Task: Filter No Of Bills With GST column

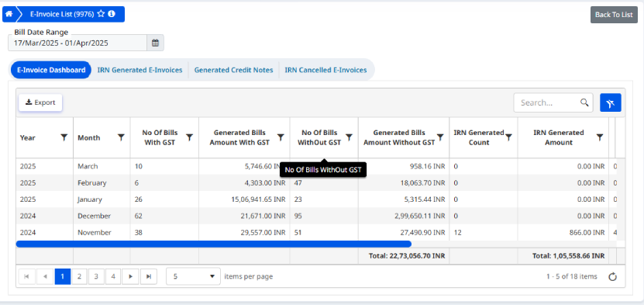Action: [x=189, y=137]
